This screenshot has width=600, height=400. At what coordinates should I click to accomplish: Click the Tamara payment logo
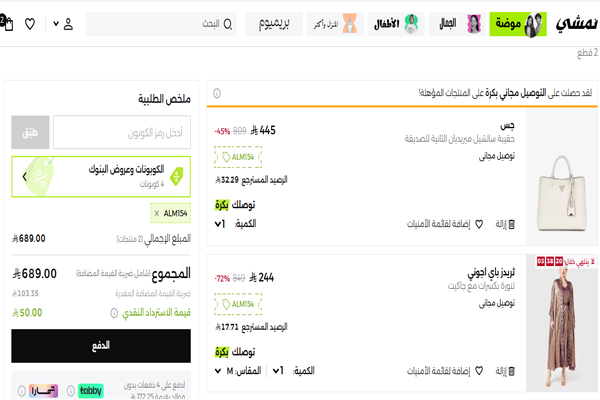(x=43, y=390)
